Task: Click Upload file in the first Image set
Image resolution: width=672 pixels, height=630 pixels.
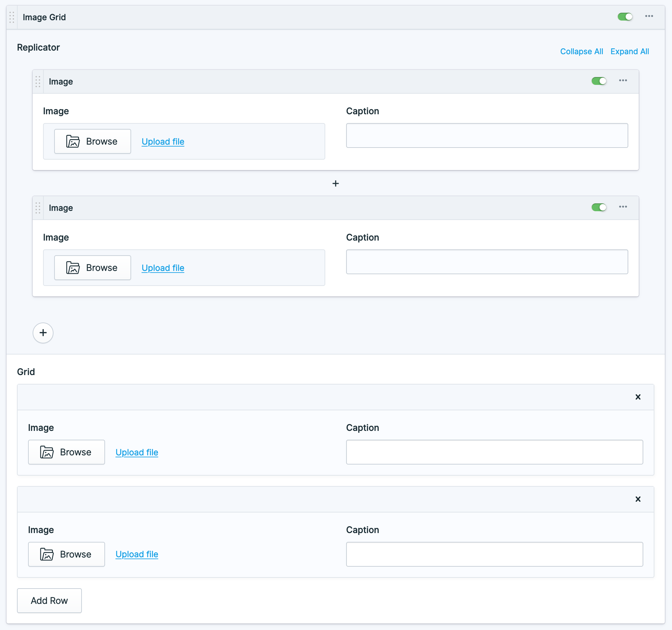Action: tap(162, 142)
